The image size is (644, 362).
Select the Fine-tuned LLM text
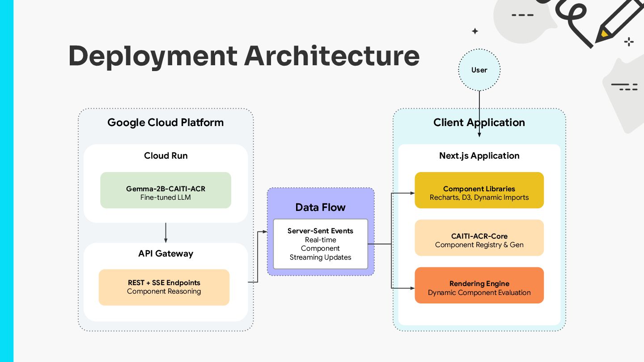click(x=165, y=198)
